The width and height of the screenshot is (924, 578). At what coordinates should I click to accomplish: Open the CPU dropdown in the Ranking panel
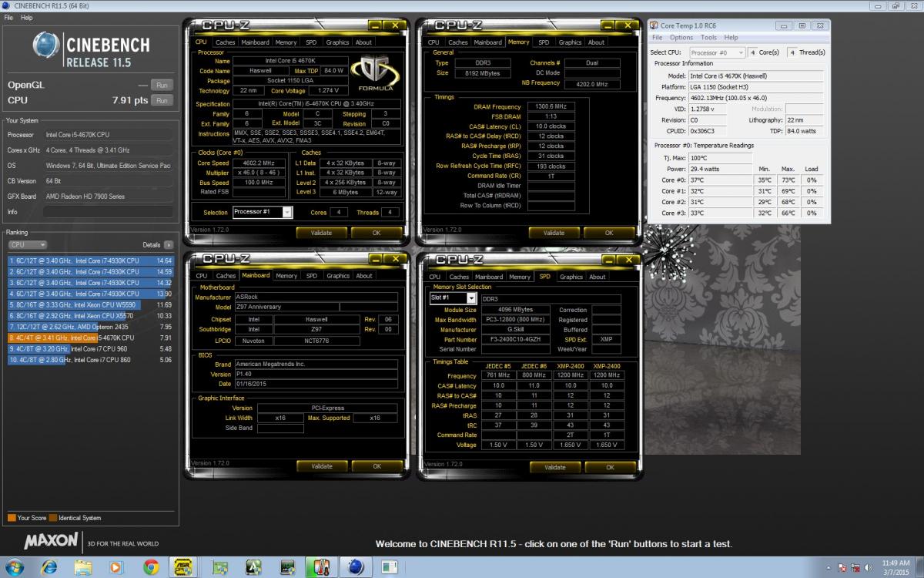(x=27, y=244)
